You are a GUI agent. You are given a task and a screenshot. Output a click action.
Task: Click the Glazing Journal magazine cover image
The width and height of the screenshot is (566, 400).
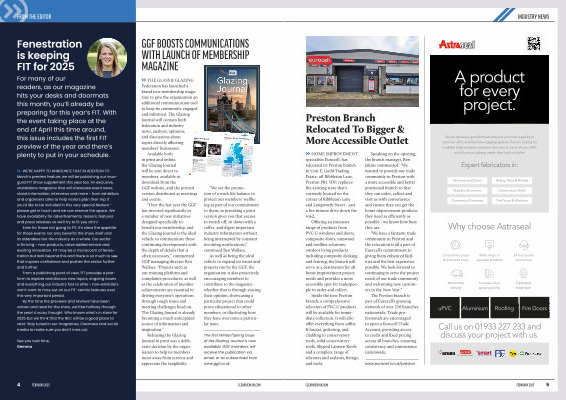[x=232, y=99]
